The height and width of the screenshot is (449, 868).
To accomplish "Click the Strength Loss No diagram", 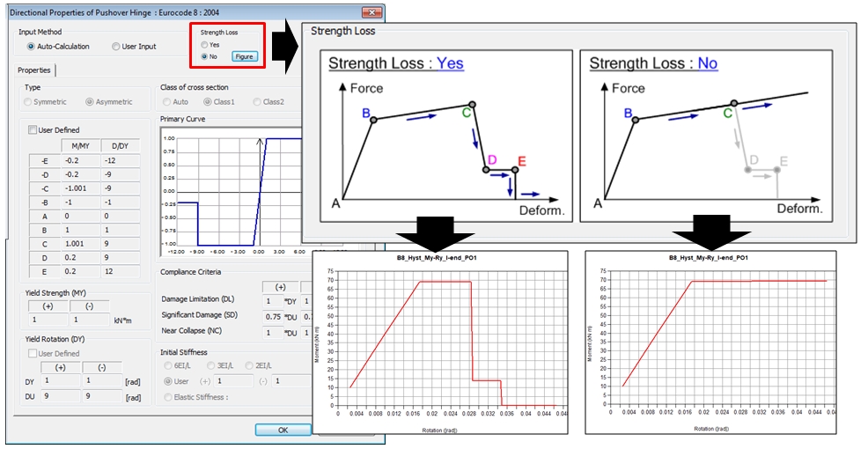I will [706, 136].
